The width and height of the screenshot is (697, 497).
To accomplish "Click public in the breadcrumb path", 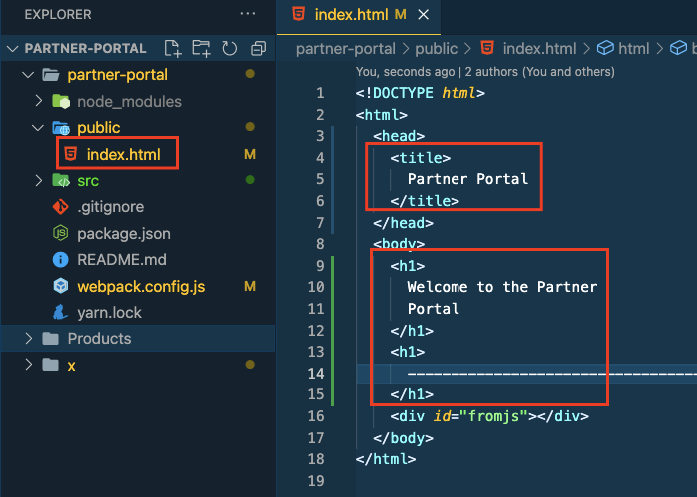I will tap(437, 48).
